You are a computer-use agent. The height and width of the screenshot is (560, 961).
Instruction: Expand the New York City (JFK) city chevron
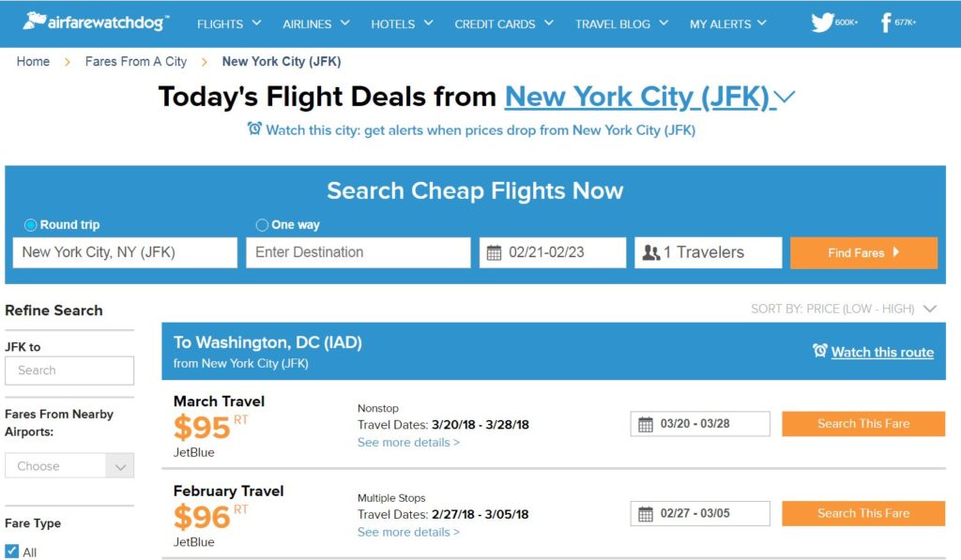785,97
